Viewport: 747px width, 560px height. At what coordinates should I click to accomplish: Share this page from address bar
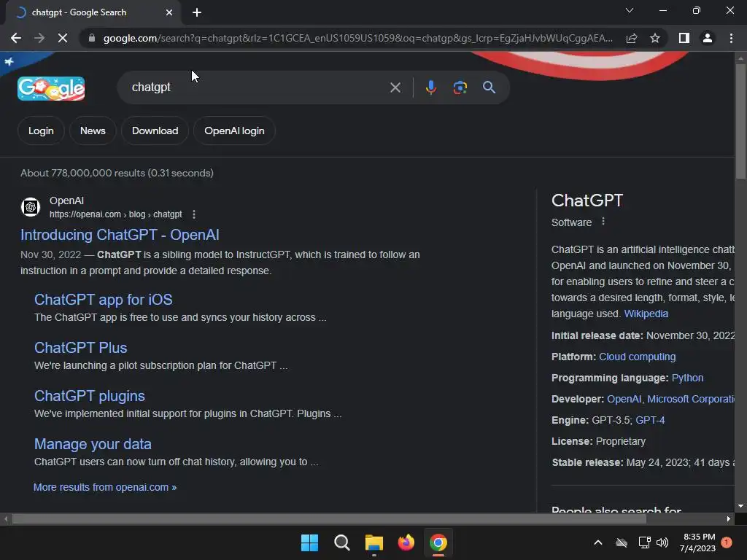[632, 38]
